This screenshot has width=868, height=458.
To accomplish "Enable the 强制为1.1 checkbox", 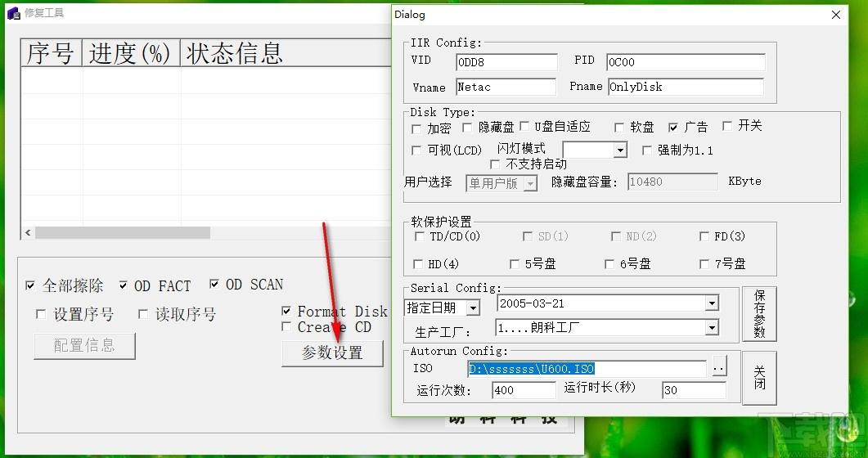I will point(646,150).
